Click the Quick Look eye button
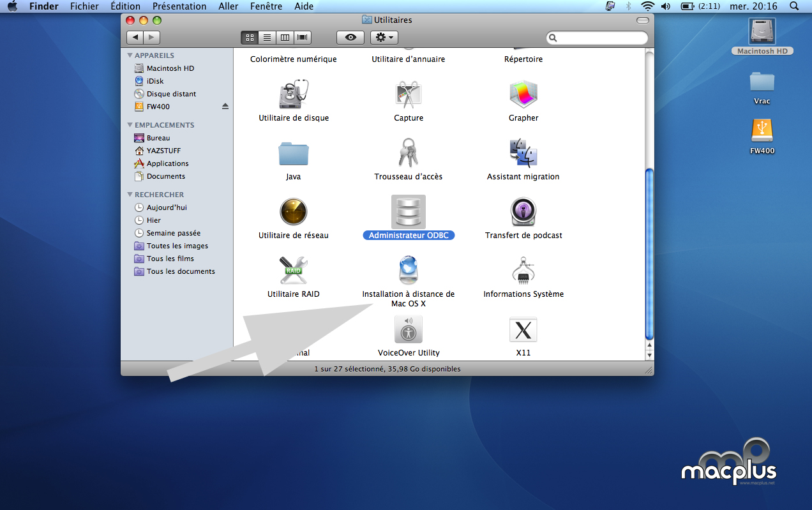The image size is (812, 510). point(350,38)
